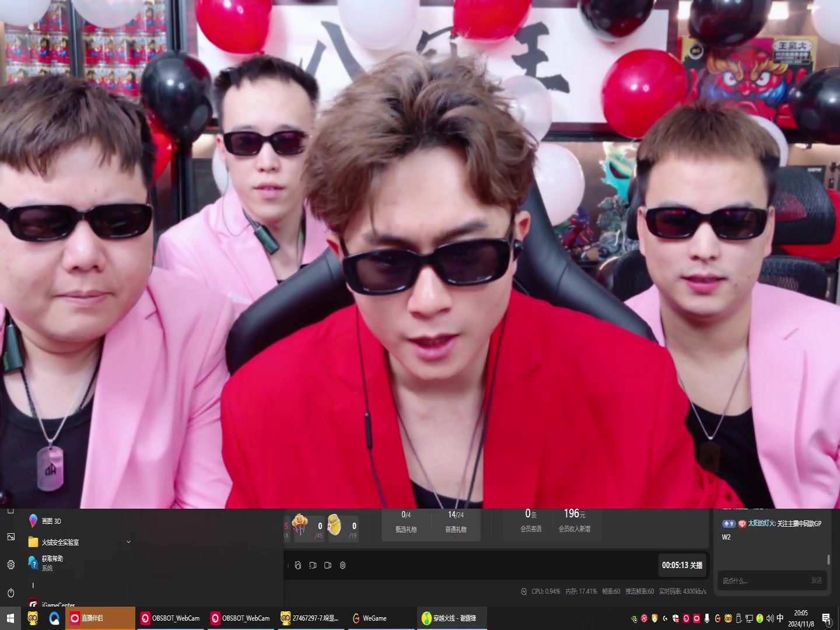The height and width of the screenshot is (630, 840).
Task: Open the 穿越火线 - 谢霆锋 taskbar window
Action: point(452,618)
